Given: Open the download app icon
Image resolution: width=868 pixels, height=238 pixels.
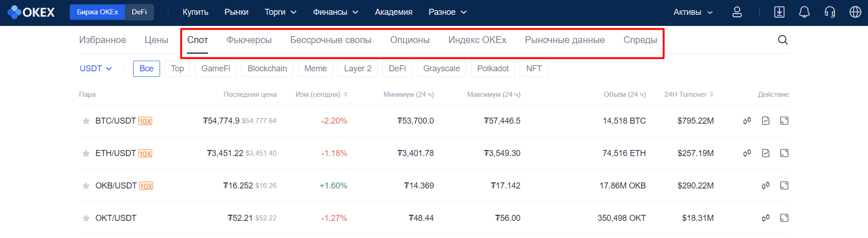Looking at the screenshot, I should pyautogui.click(x=779, y=12).
